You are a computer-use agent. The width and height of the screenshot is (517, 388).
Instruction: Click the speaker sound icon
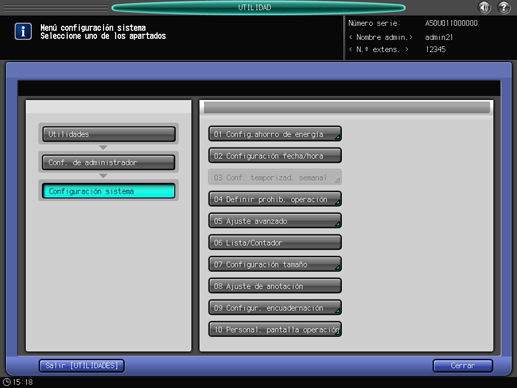click(x=484, y=7)
